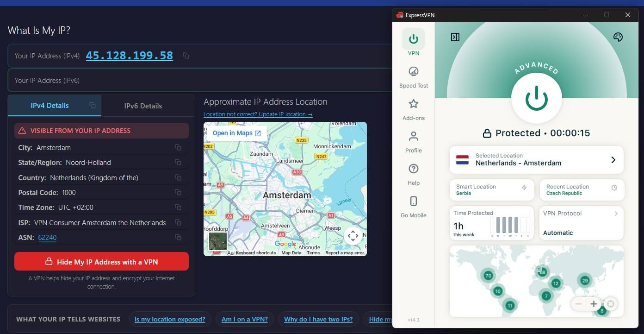Expand the Selected Location Netherlands chevron

613,160
